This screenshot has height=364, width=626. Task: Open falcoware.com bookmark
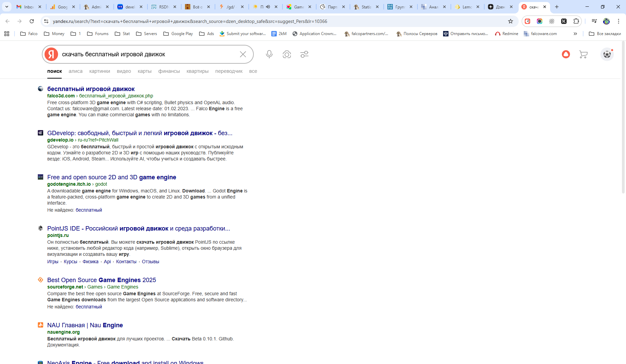540,34
